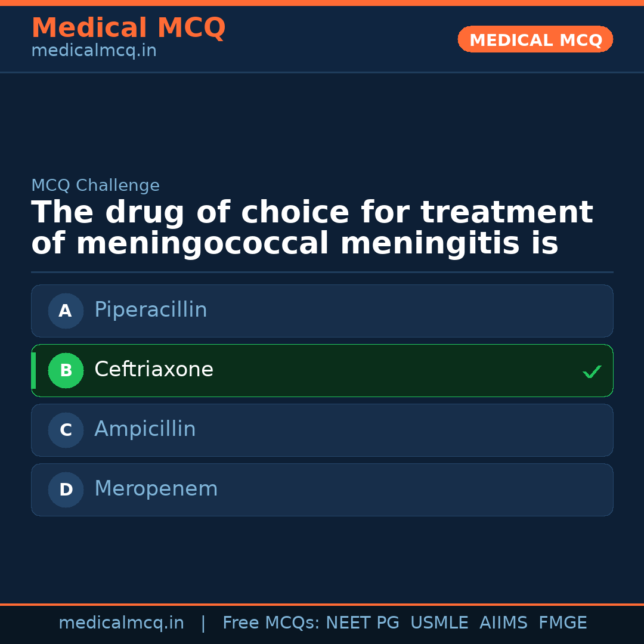The image size is (644, 644).
Task: Click the green letter B circle
Action: pos(66,370)
